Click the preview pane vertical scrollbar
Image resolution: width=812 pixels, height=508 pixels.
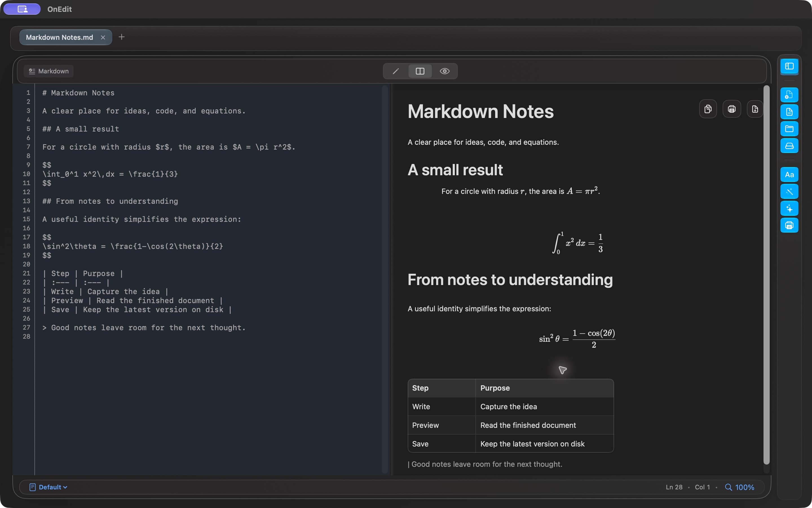point(766,275)
